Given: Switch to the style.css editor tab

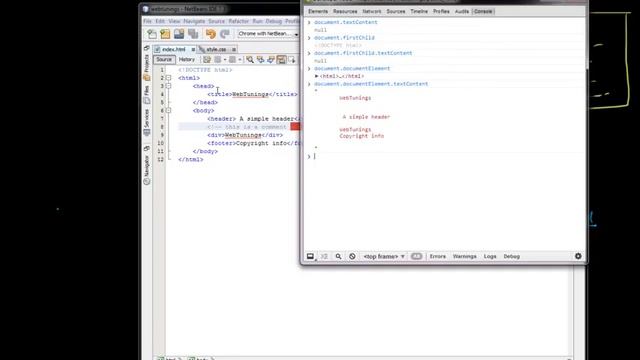Looking at the screenshot, I should [216, 49].
